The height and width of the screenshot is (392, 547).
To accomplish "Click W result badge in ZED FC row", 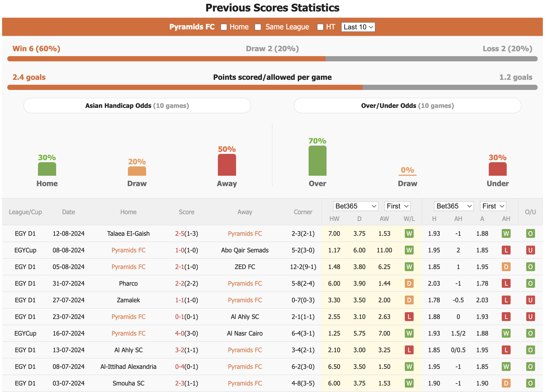I will click(409, 267).
